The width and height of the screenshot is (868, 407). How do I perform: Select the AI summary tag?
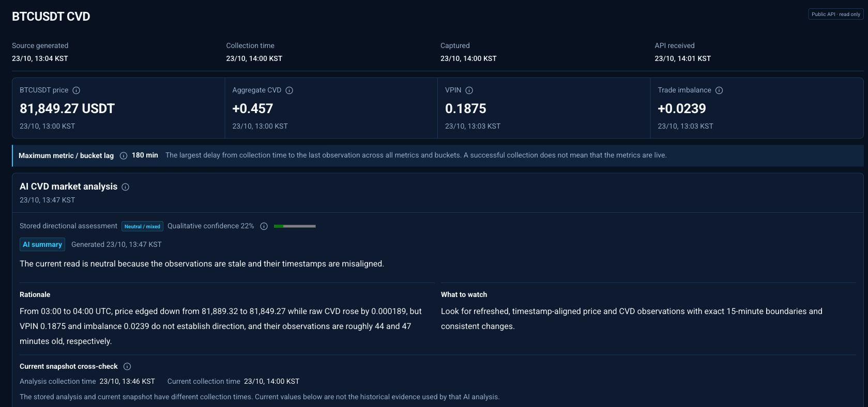[x=42, y=244]
